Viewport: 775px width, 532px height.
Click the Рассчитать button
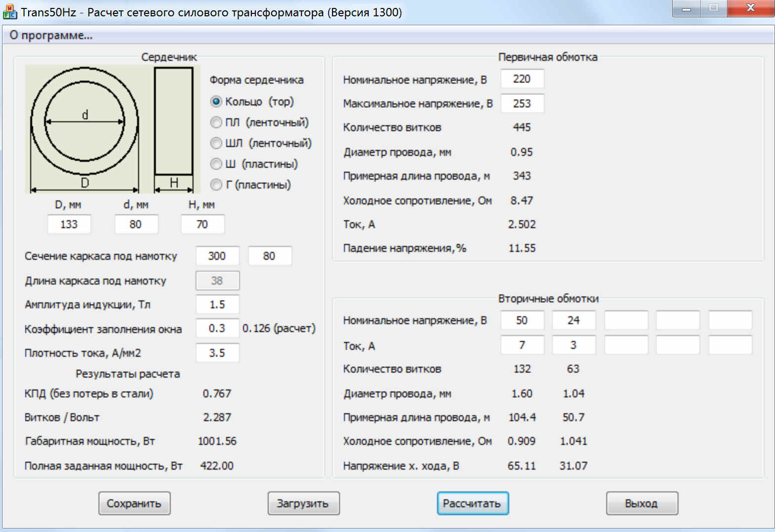click(x=472, y=503)
